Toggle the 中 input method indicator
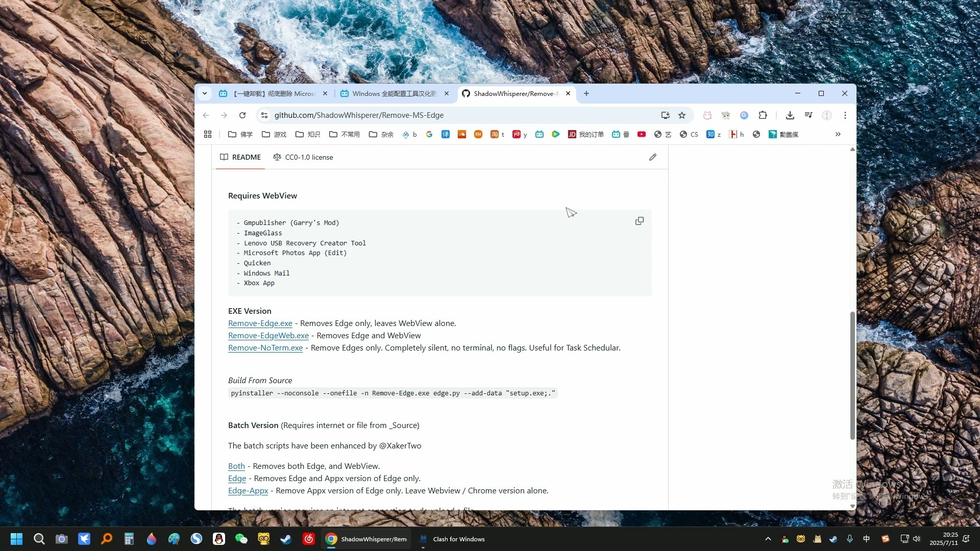This screenshot has width=980, height=551. pos(866,539)
